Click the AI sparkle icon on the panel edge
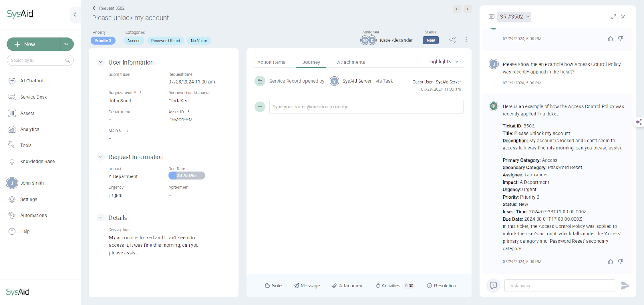 coord(639,122)
